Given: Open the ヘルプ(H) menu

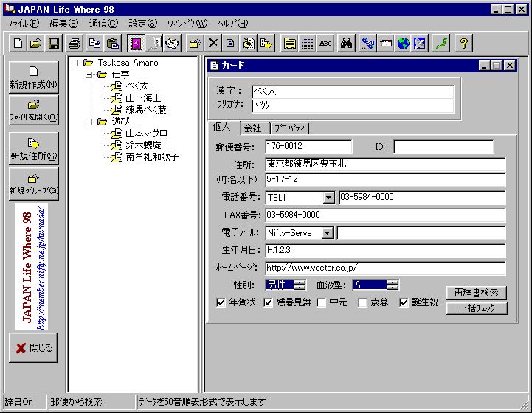Looking at the screenshot, I should pos(233,24).
